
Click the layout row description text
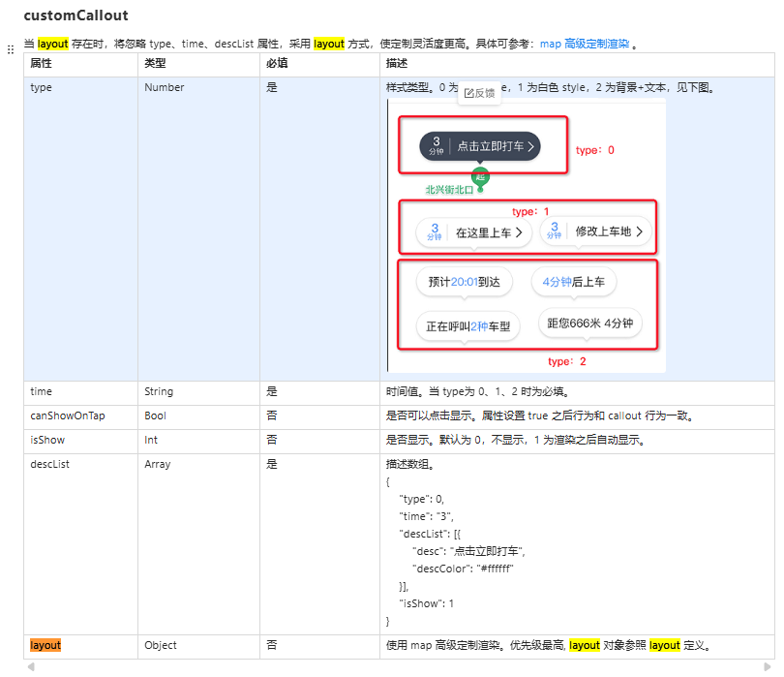pyautogui.click(x=549, y=645)
